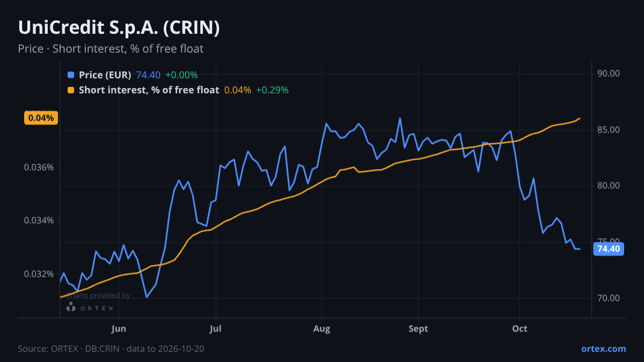Viewport: 644px width, 362px height.
Task: Toggle the Short interest, % of free float legend label
Action: [x=149, y=90]
